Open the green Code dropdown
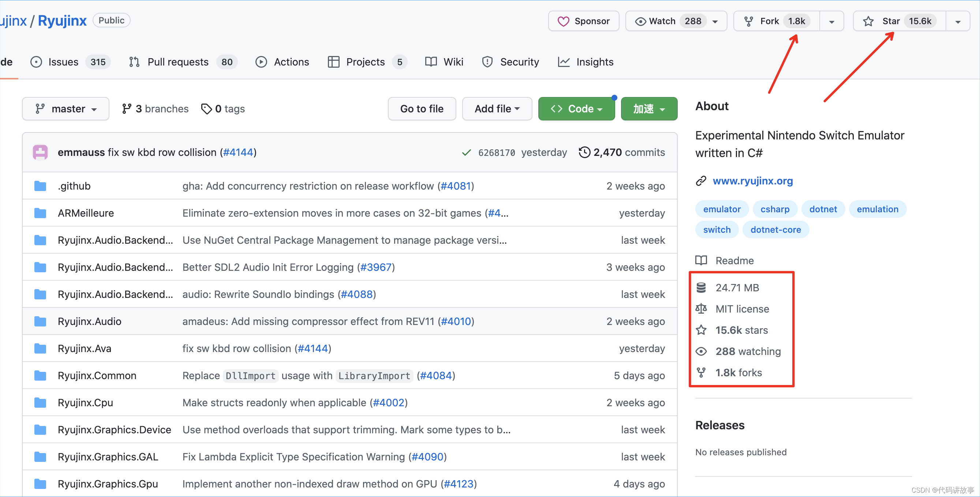 click(576, 109)
